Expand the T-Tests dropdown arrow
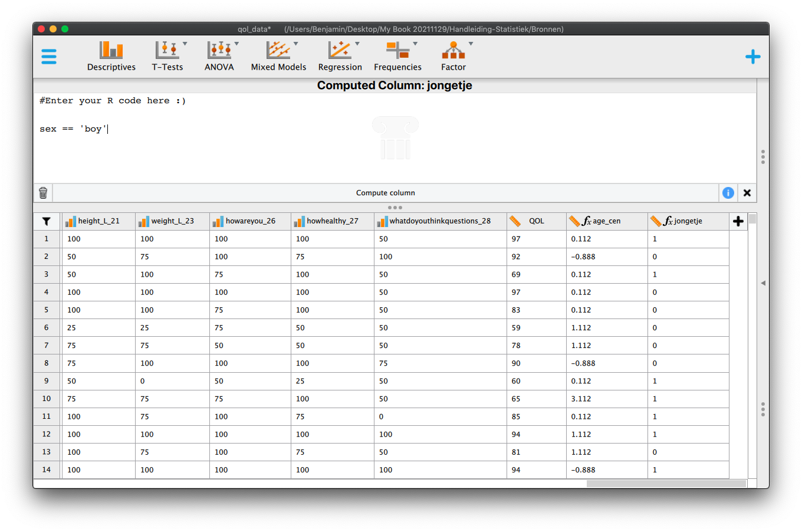Viewport: 802px width, 532px height. coord(185,44)
